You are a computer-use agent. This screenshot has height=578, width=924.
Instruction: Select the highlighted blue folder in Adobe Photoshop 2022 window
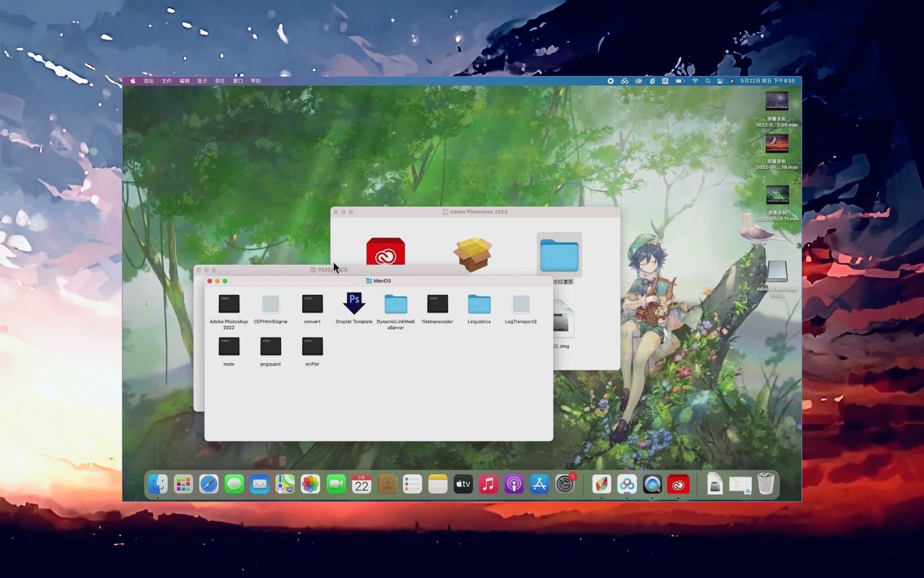(x=559, y=255)
